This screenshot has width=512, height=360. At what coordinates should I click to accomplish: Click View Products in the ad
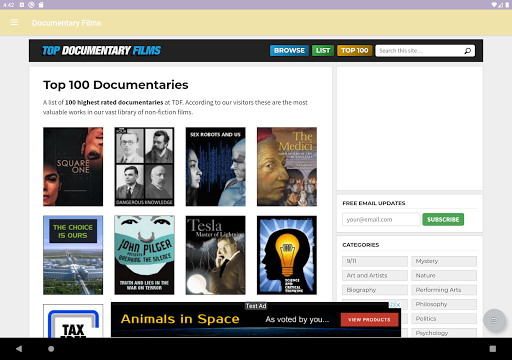pos(369,320)
